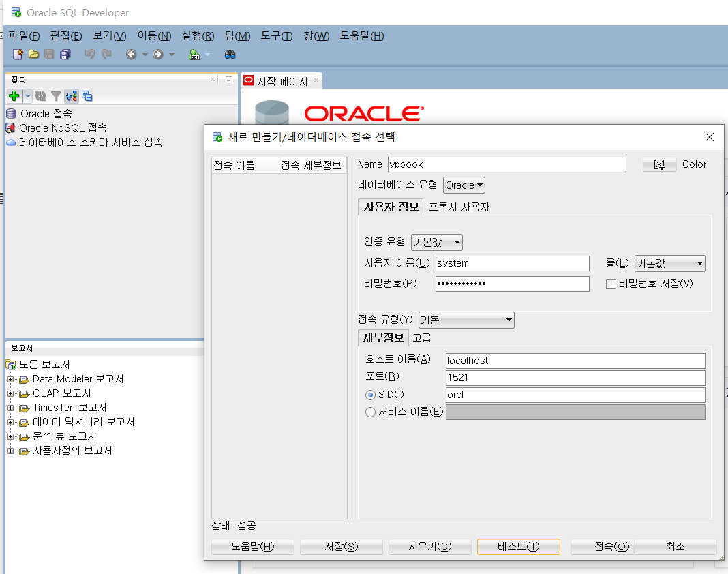Click the Color picker icon button

(x=659, y=164)
